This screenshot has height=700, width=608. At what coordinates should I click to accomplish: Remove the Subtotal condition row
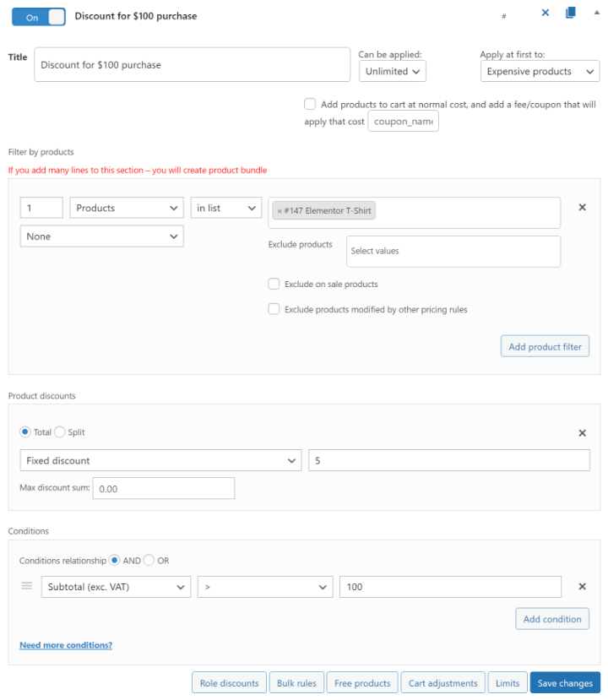(x=582, y=587)
